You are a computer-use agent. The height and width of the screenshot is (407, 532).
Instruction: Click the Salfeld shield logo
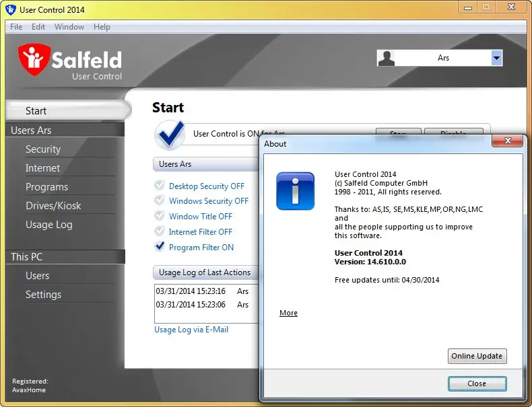[34, 60]
